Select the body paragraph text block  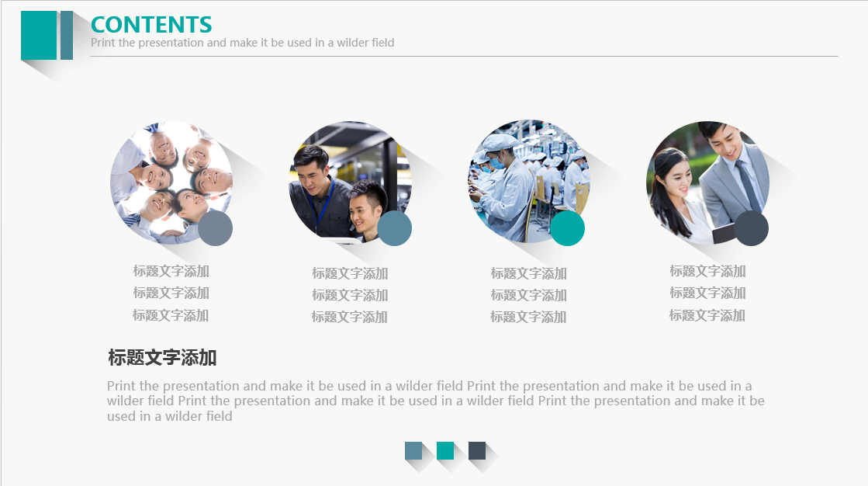click(x=436, y=401)
